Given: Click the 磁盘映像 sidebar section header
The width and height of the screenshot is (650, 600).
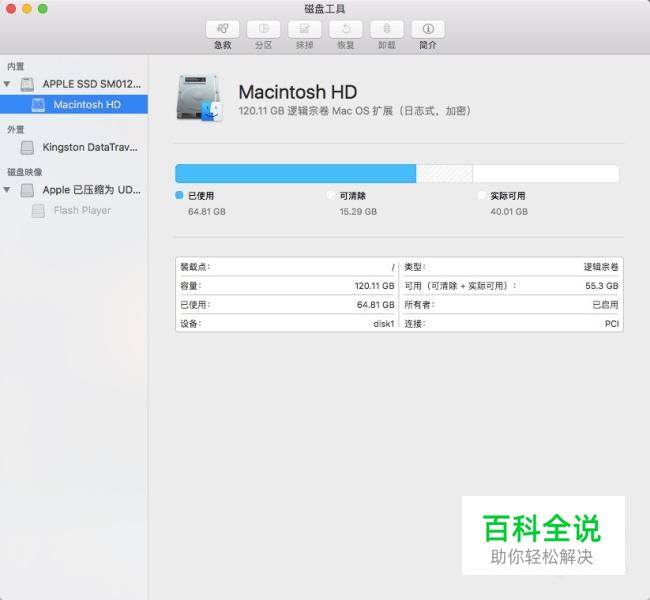Looking at the screenshot, I should (x=24, y=172).
